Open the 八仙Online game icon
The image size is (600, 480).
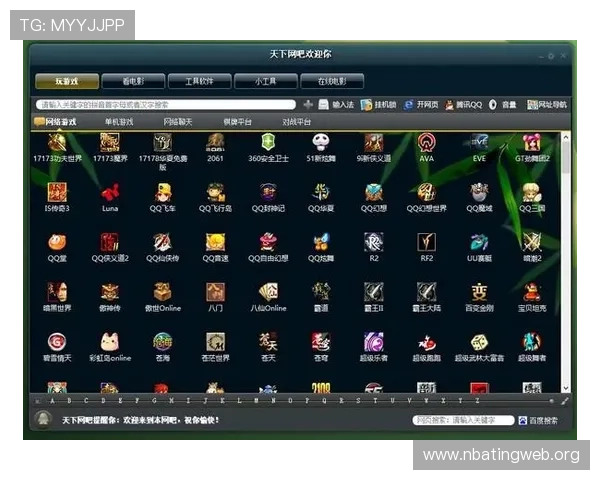268,297
